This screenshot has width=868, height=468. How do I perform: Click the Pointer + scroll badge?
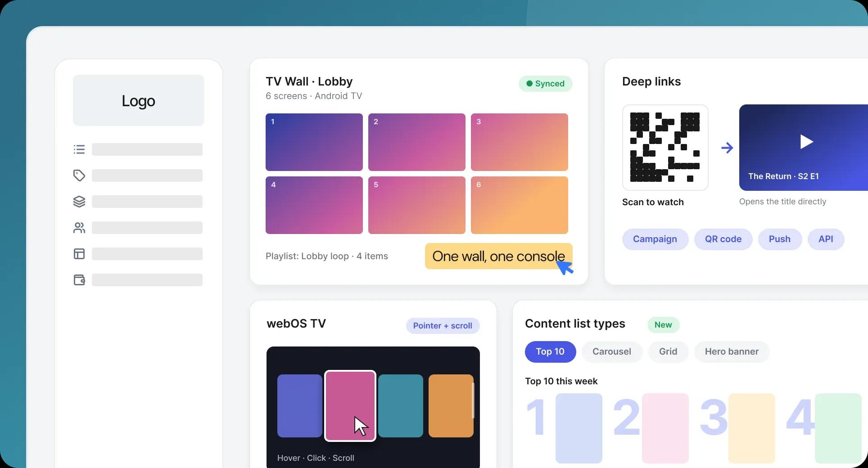pos(443,326)
